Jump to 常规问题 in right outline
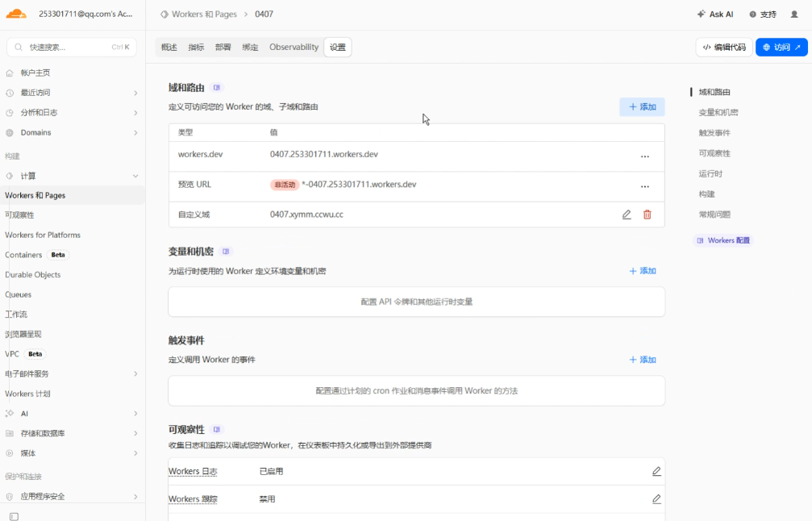Screen dimensions: 812x521 [714, 215]
